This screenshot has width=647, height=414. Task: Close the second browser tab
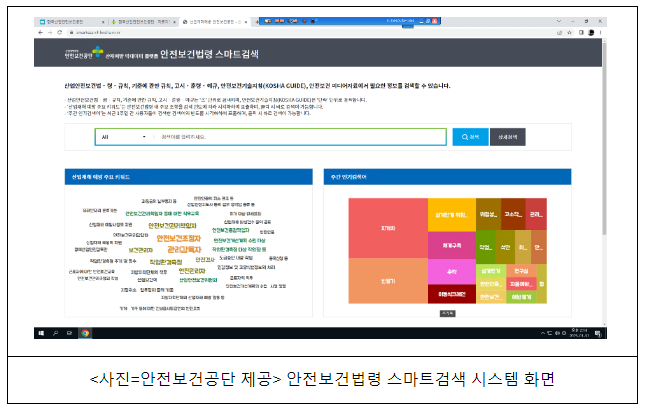pyautogui.click(x=175, y=21)
